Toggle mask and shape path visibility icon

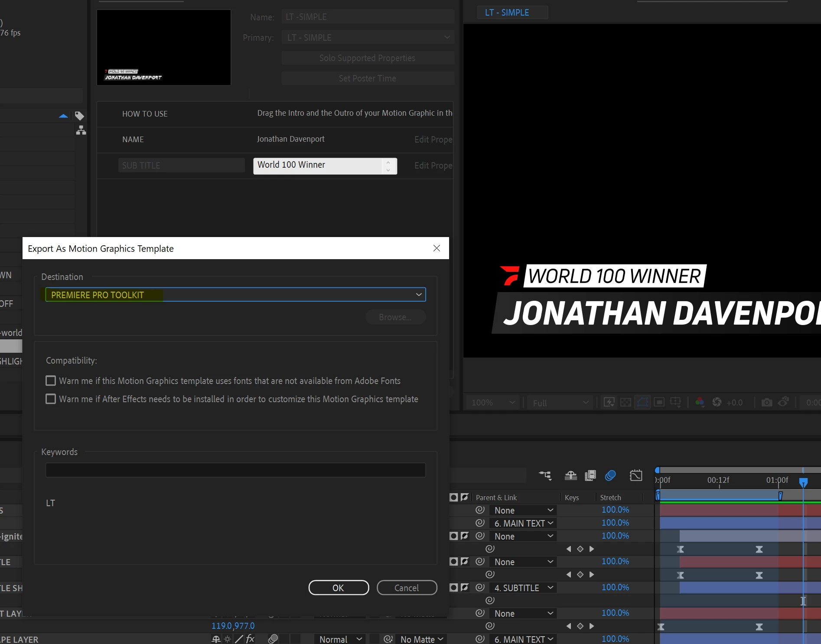coord(642,403)
